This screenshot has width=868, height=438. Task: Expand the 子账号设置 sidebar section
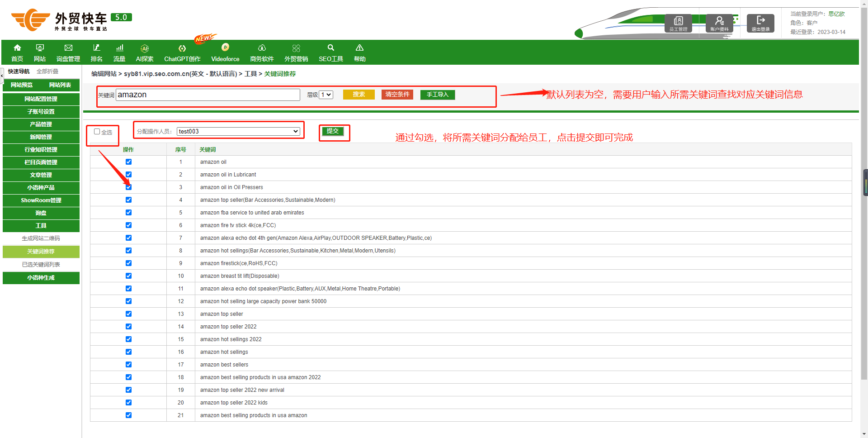pyautogui.click(x=41, y=111)
